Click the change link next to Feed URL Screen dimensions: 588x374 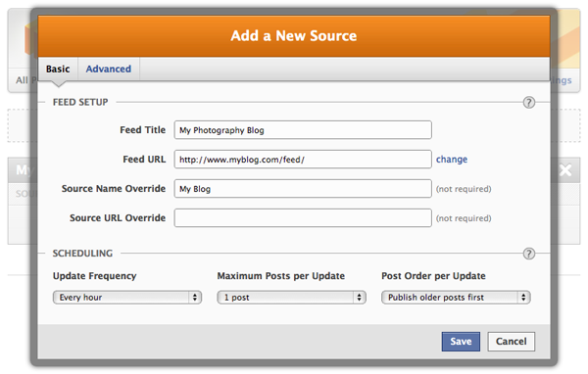tap(452, 160)
